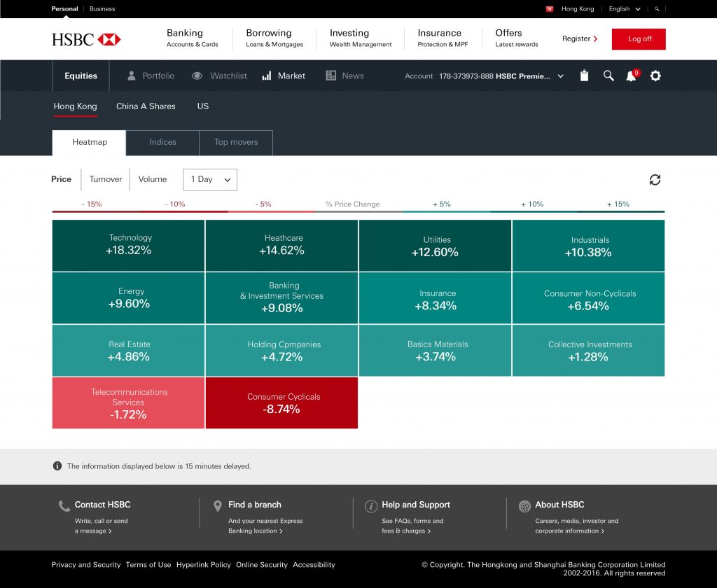Switch heatmap metric to Volume
Viewport: 717px width, 588px height.
tap(153, 179)
